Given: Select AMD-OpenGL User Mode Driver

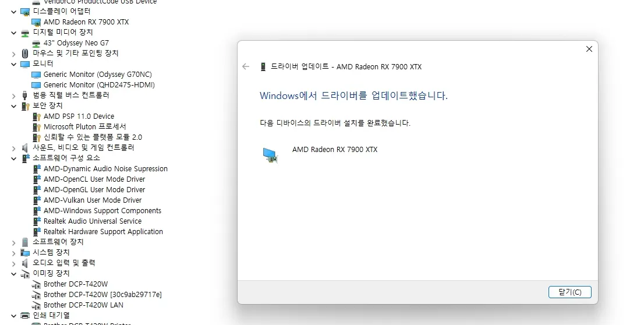Looking at the screenshot, I should [94, 190].
